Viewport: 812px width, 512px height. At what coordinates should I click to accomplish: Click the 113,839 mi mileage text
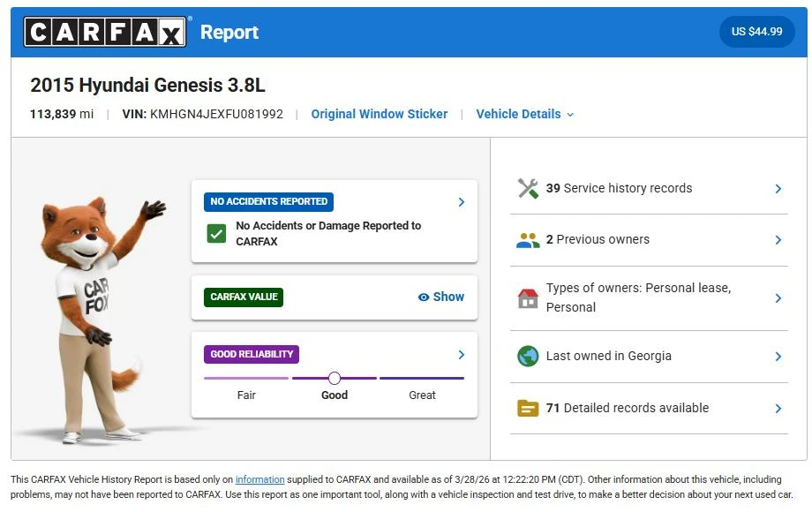(62, 114)
